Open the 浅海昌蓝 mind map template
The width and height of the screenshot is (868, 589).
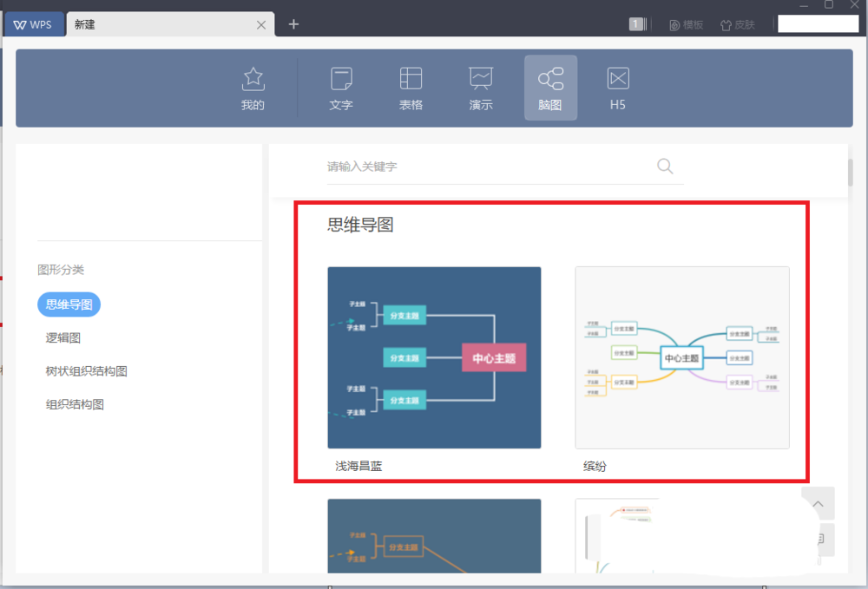[434, 357]
